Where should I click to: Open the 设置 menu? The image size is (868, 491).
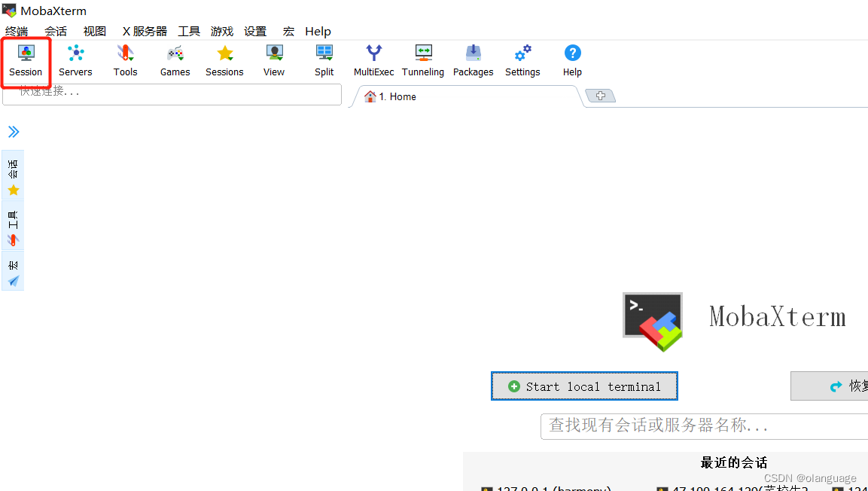[255, 32]
